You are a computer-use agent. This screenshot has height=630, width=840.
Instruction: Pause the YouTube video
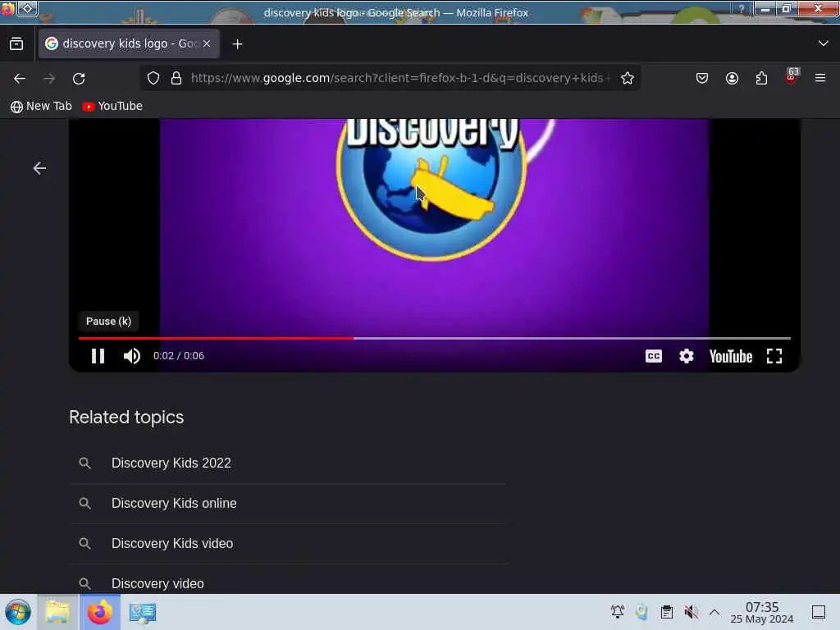98,356
